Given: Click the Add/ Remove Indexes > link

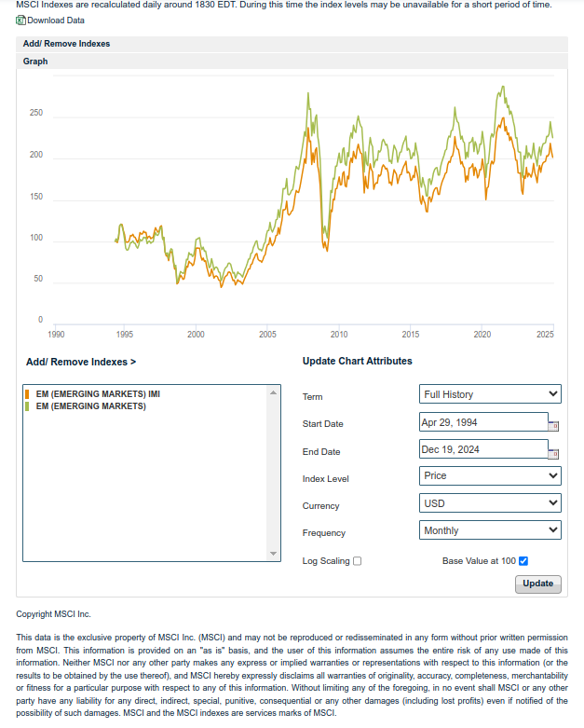Looking at the screenshot, I should [81, 362].
